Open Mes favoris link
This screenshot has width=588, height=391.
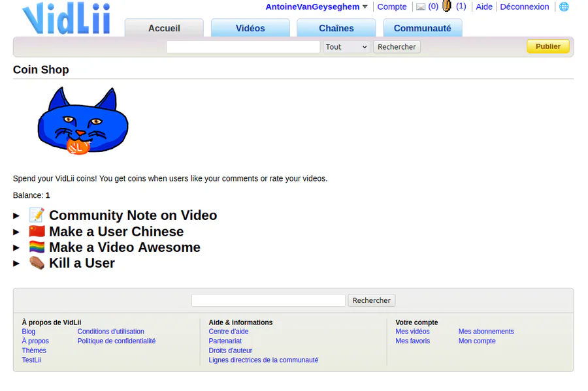point(412,341)
